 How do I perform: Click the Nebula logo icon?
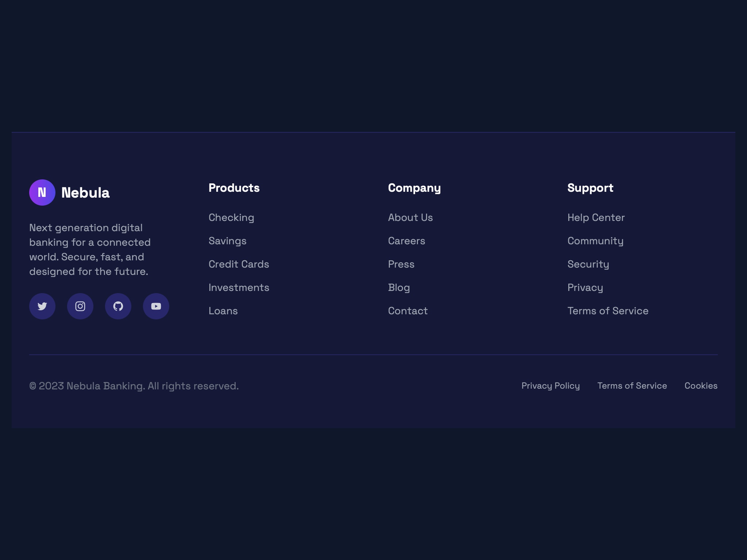tap(42, 192)
